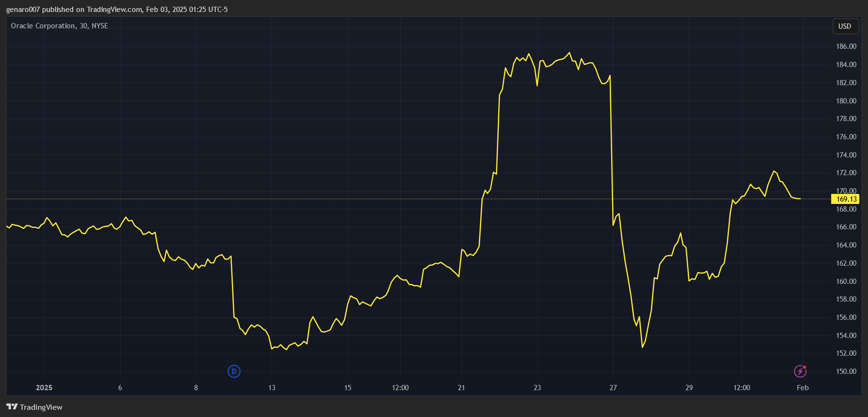Select the 174.00 price axis label
The height and width of the screenshot is (417, 868).
(846, 155)
